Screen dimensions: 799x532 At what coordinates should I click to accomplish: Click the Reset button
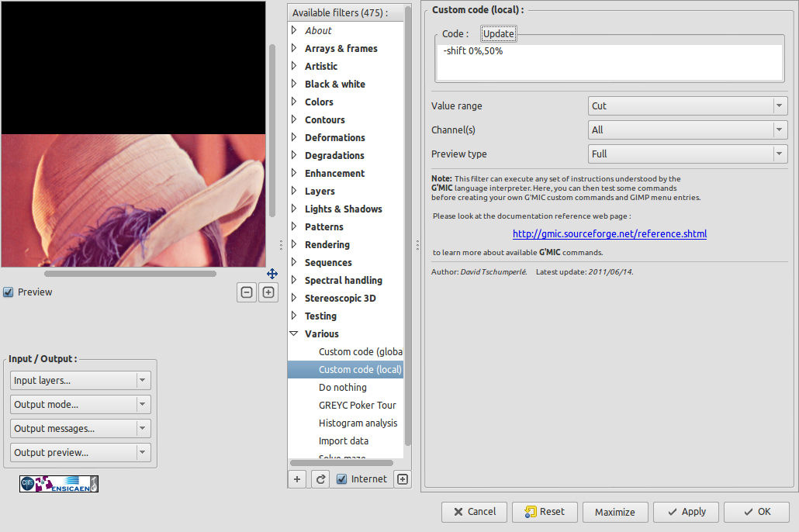(x=545, y=512)
